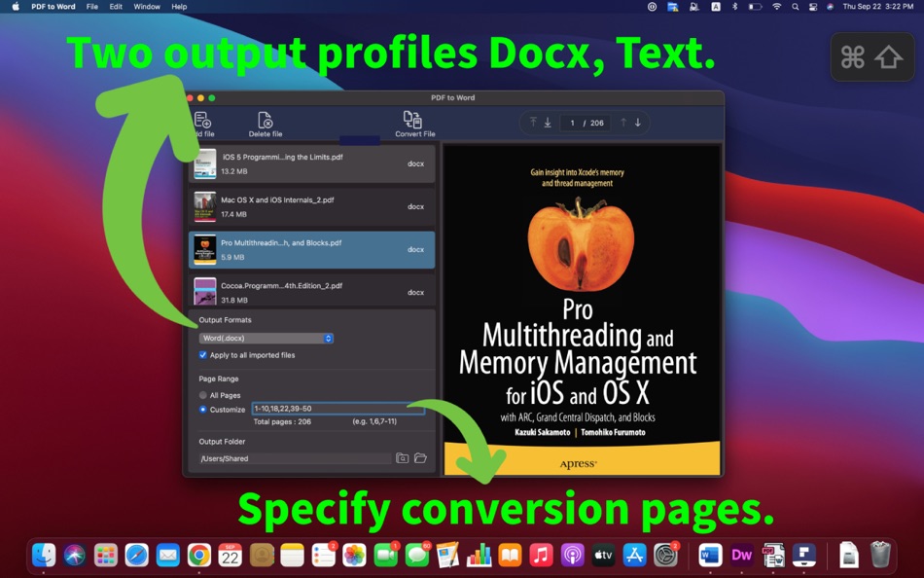Image resolution: width=924 pixels, height=578 pixels.
Task: Open Spotlight search in menu bar
Action: (796, 7)
